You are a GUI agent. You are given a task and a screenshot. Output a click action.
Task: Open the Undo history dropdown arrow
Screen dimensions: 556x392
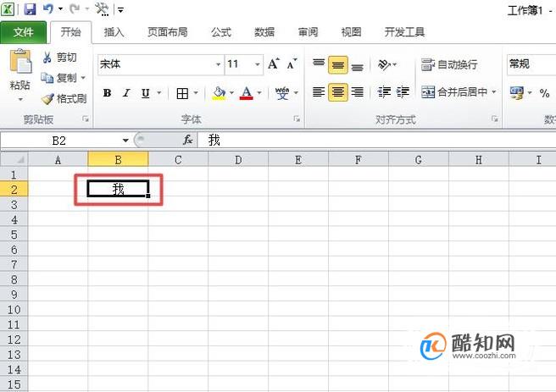click(60, 8)
